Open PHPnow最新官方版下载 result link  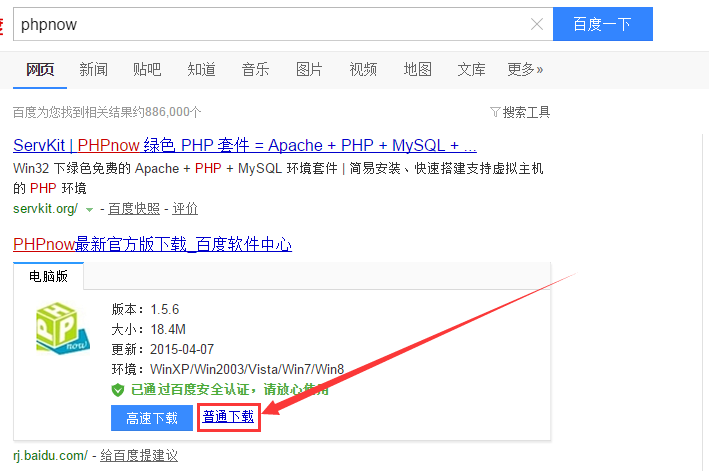152,244
